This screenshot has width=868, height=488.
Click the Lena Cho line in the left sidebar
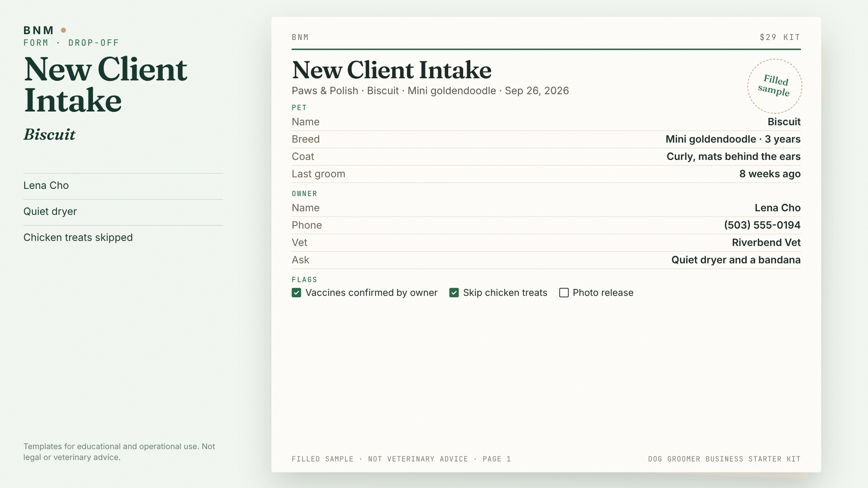click(46, 185)
